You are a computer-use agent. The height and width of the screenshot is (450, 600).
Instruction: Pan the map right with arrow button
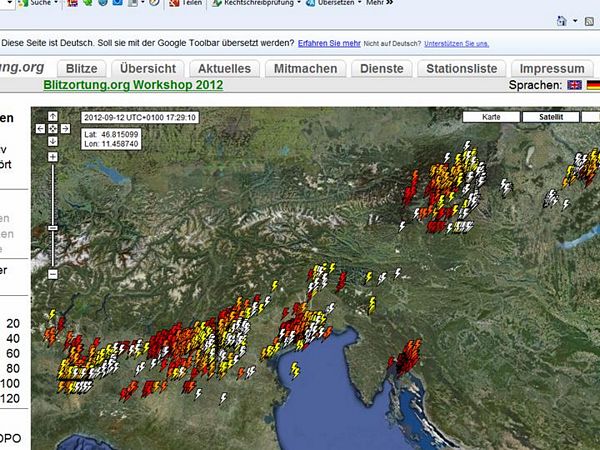(x=64, y=128)
